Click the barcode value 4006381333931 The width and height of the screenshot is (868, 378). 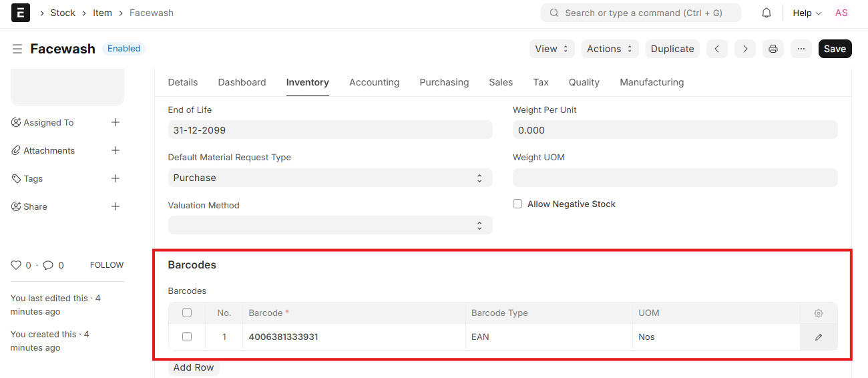coord(283,337)
